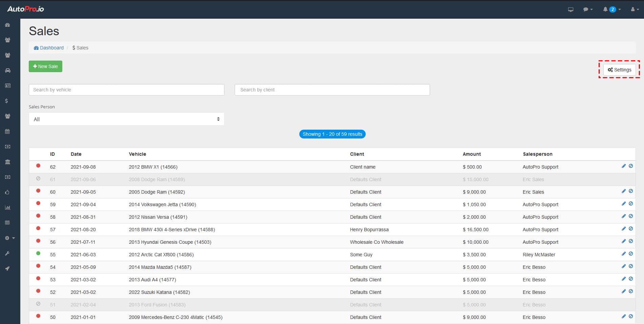Select the date 2021-08-31 cell
Viewport: 644px width, 324px height.
point(83,217)
